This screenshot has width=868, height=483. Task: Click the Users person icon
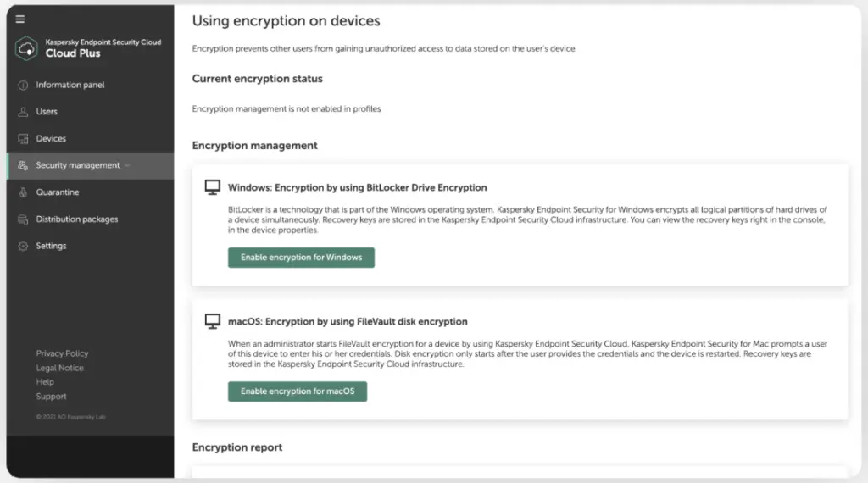pos(23,112)
